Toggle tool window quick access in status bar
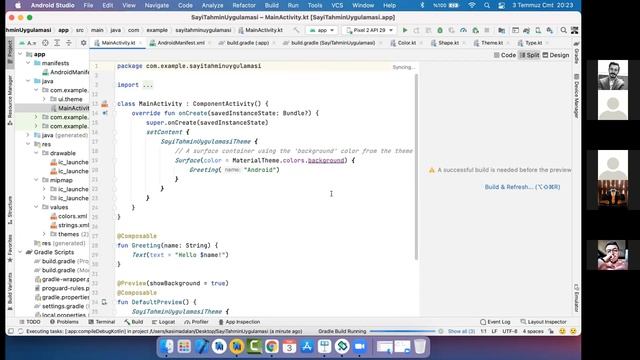This screenshot has height=360, width=640. coord(11,331)
